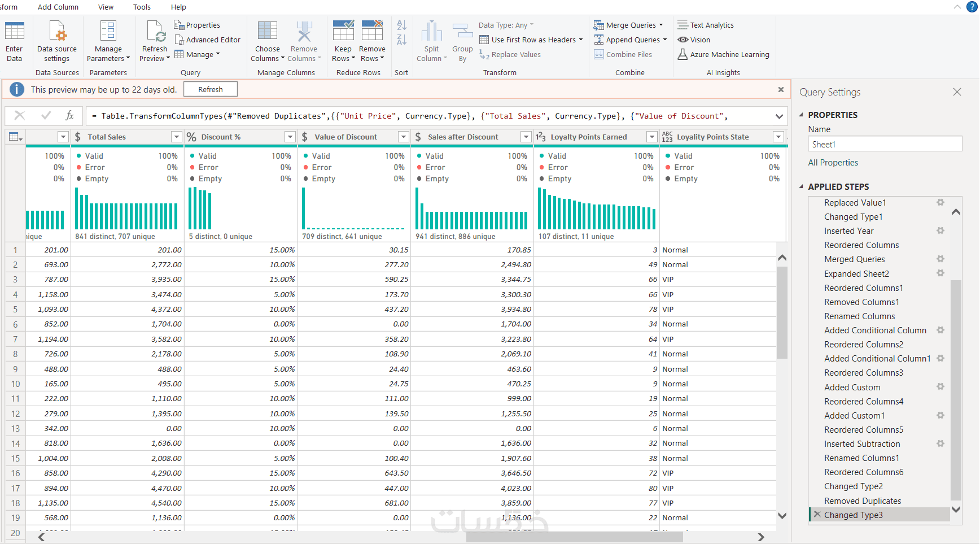
Task: Click the Refresh button in preview banner
Action: click(210, 90)
